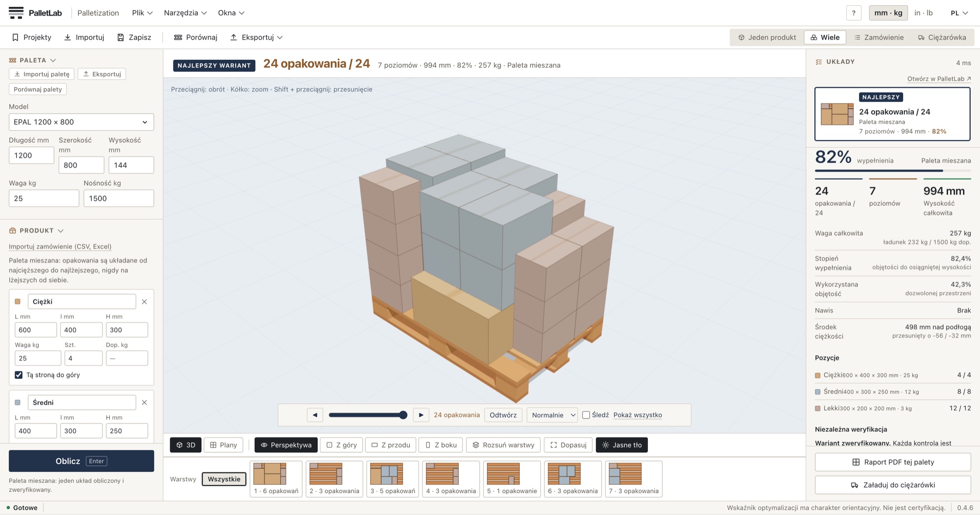Enable the Śledź checkbox
The height and width of the screenshot is (515, 980).
586,415
